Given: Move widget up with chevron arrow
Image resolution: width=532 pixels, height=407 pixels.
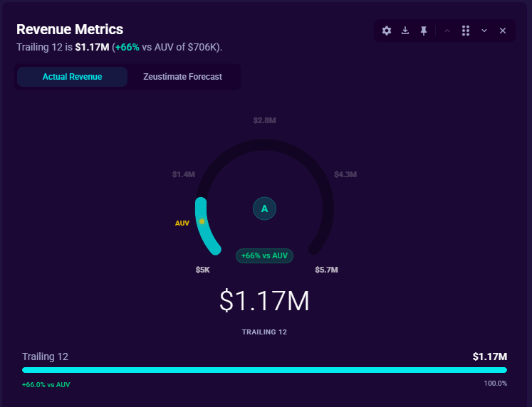Looking at the screenshot, I should [x=447, y=31].
